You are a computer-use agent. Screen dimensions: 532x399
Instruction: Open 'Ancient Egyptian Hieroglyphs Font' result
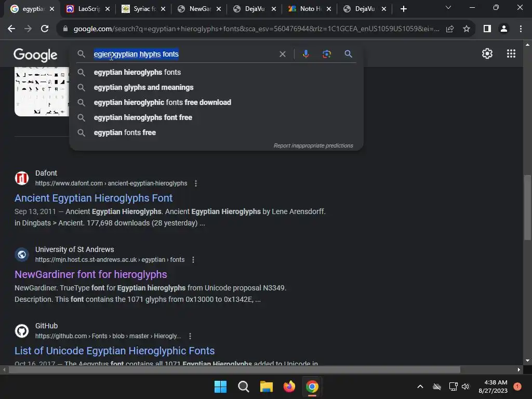click(94, 198)
